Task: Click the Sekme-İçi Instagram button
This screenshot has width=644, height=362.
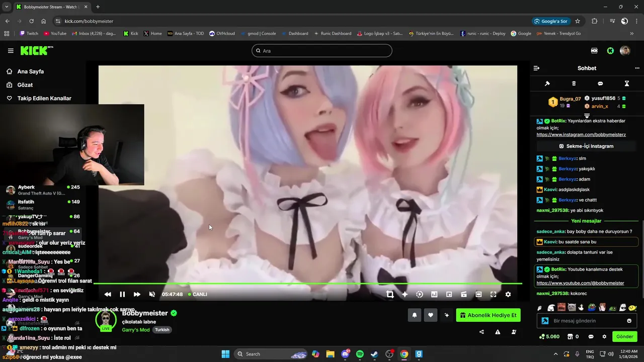Action: coord(587,146)
